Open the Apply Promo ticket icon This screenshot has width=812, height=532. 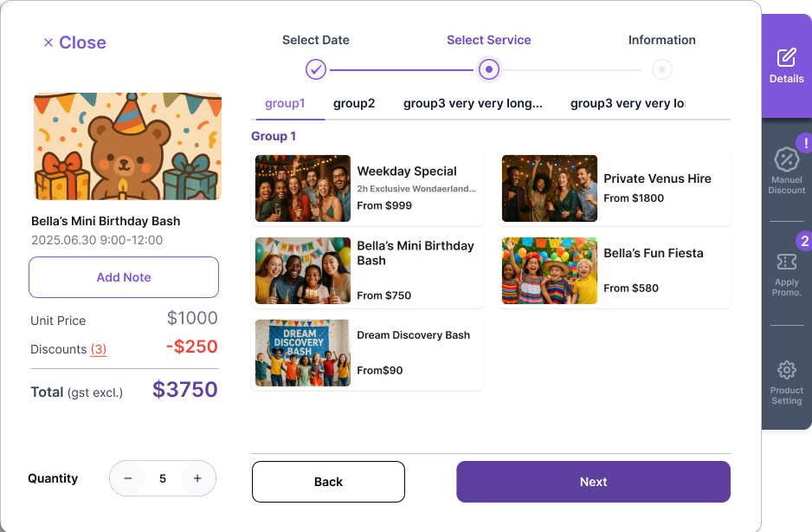tap(786, 262)
